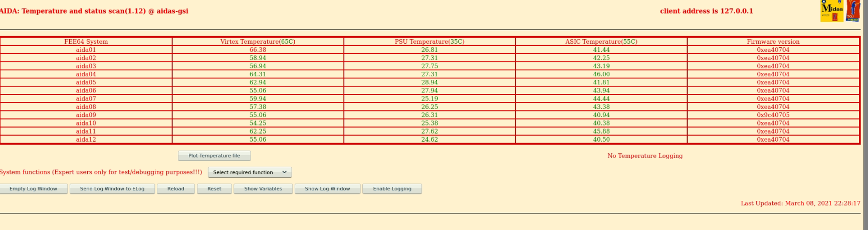Click the aida09 row label

[x=86, y=115]
